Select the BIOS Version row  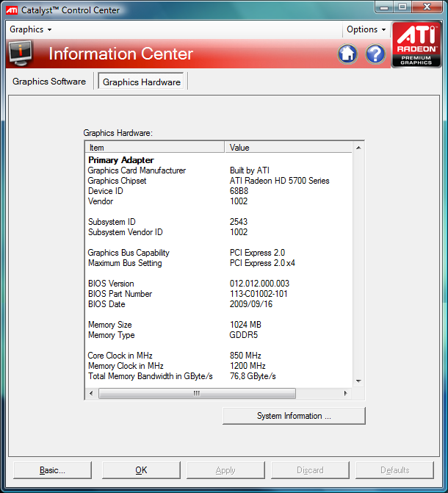(219, 284)
